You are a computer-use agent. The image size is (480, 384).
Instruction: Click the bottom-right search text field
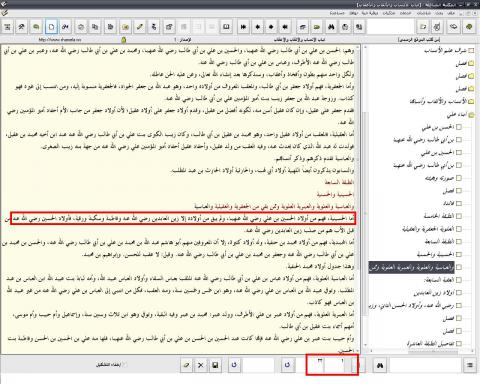click(x=424, y=365)
